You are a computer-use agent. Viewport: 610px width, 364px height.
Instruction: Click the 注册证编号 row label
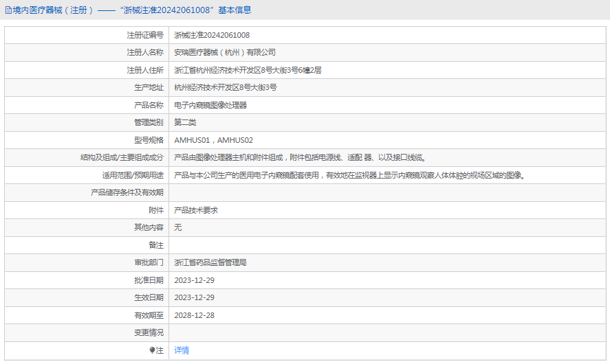(145, 35)
